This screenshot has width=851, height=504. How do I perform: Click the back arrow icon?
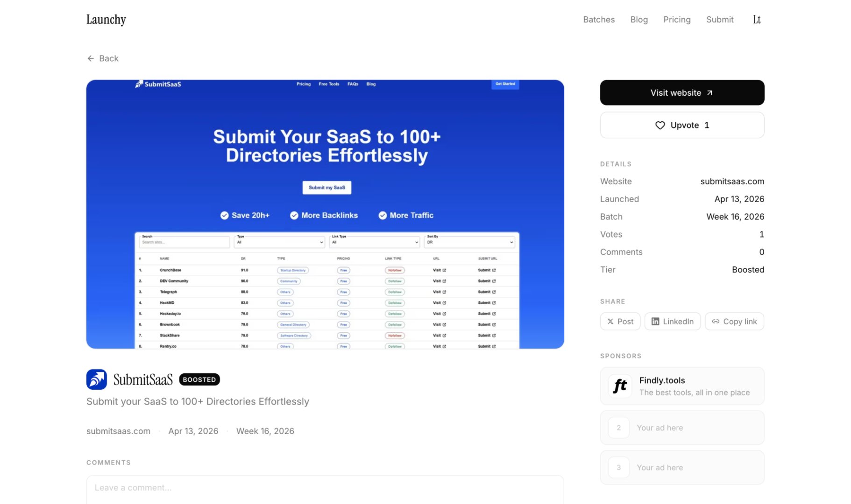click(91, 58)
